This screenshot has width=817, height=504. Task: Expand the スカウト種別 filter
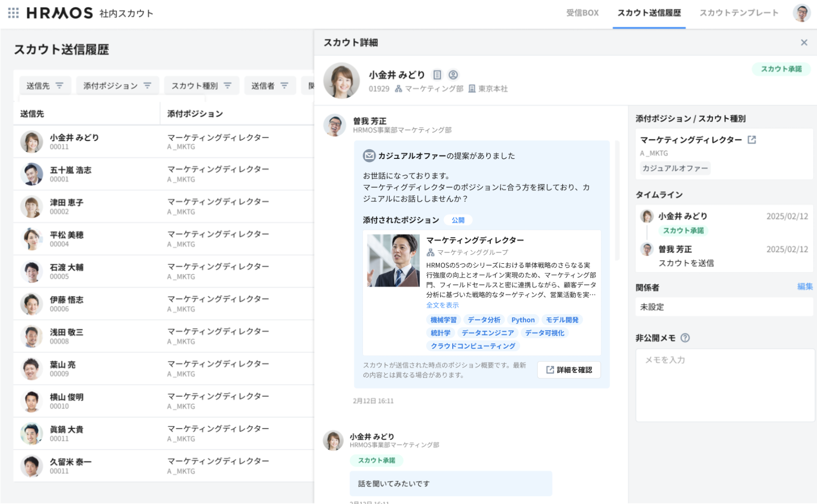[201, 86]
